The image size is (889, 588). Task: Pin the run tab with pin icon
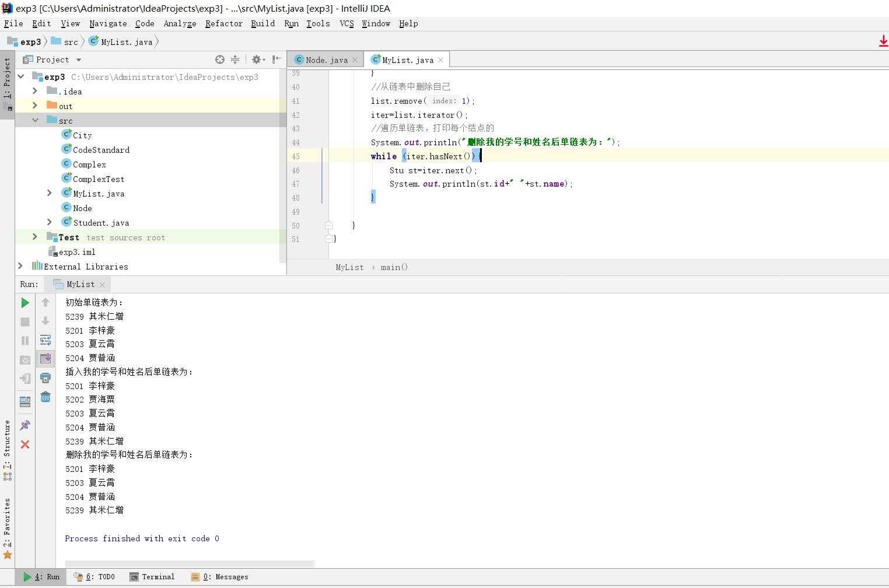click(25, 425)
